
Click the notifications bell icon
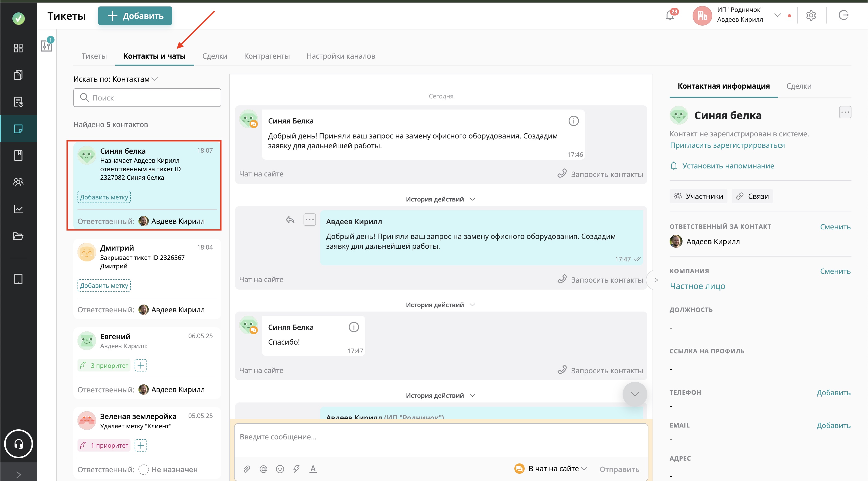click(670, 15)
